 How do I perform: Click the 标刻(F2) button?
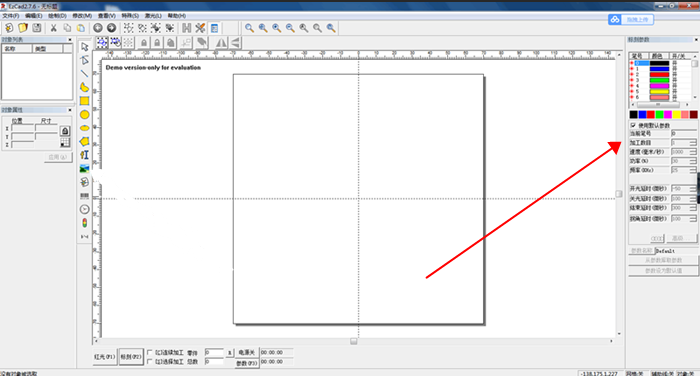click(131, 357)
